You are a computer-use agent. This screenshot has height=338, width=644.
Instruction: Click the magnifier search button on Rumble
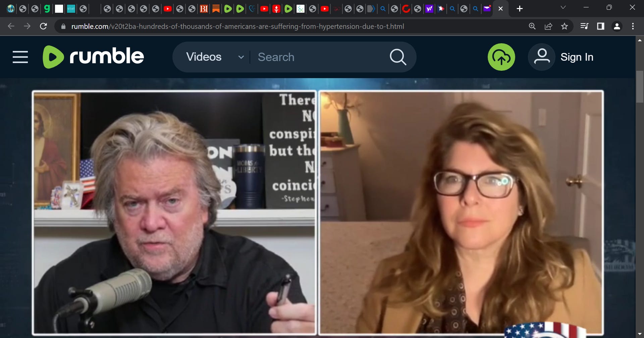point(398,57)
